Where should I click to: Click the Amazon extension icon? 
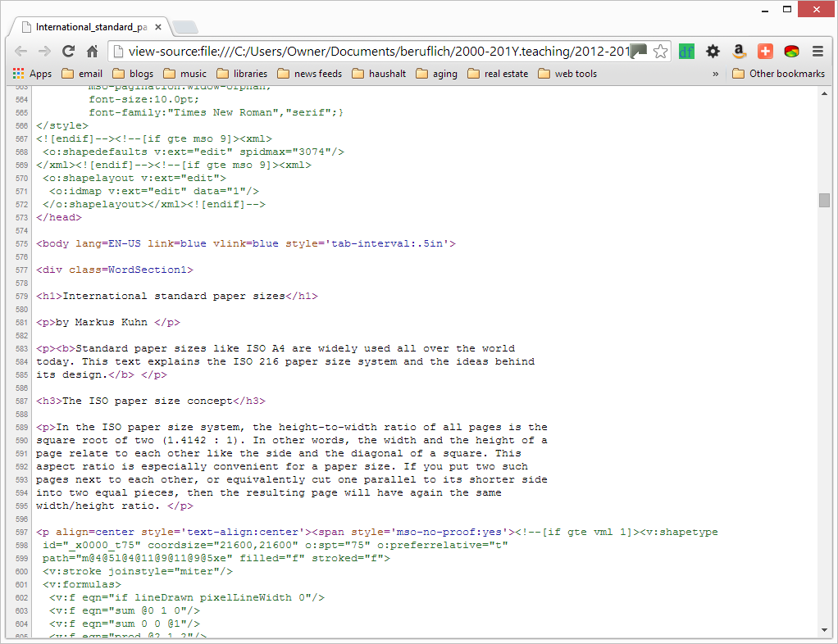click(x=739, y=51)
